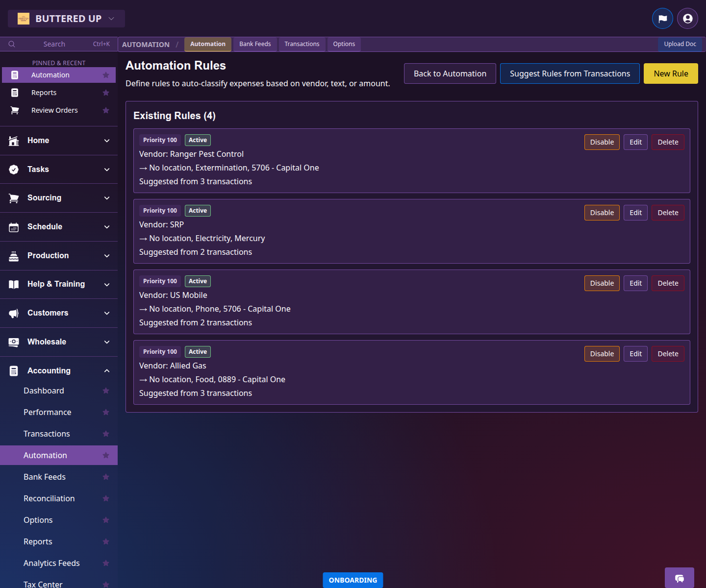Click the Sourcing cart icon
The height and width of the screenshot is (588, 706).
tap(14, 198)
